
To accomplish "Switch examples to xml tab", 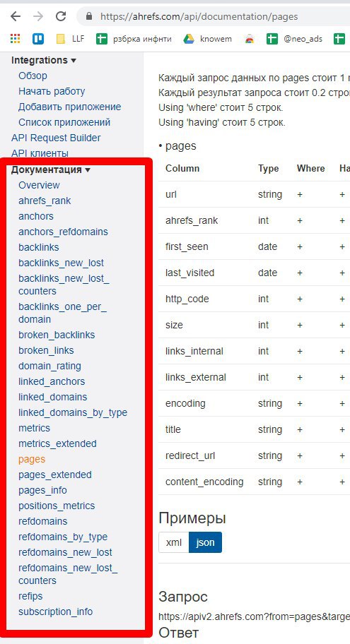I will point(173,542).
